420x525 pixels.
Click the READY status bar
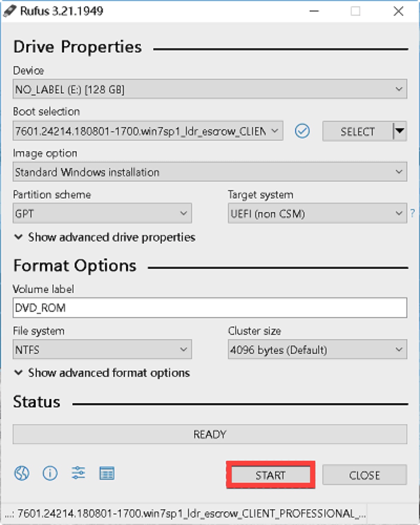(x=210, y=434)
